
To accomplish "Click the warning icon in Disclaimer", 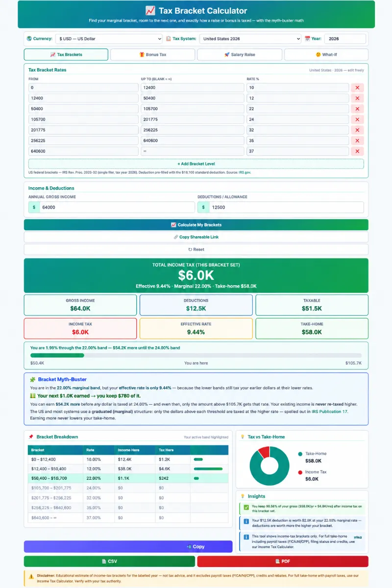I will (31, 576).
